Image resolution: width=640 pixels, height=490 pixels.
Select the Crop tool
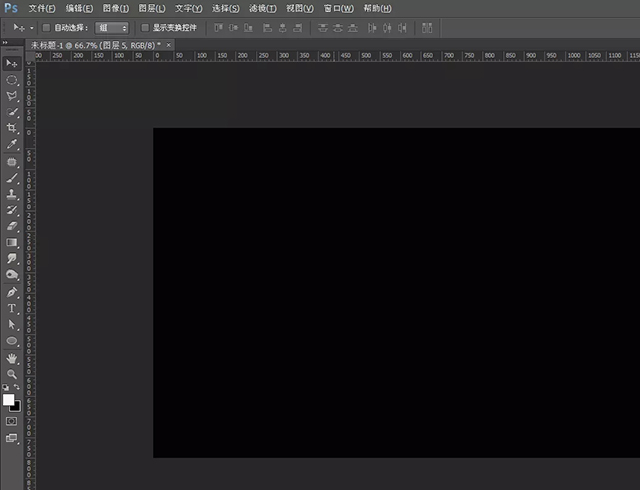(x=13, y=128)
